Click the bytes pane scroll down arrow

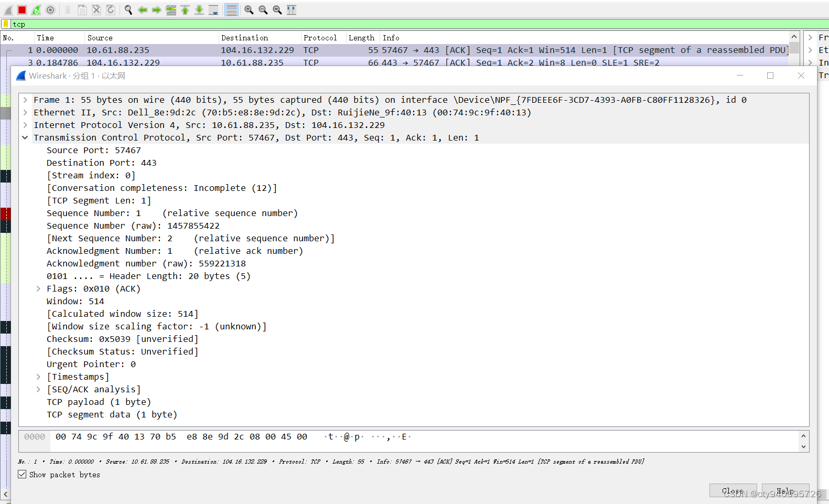click(803, 447)
